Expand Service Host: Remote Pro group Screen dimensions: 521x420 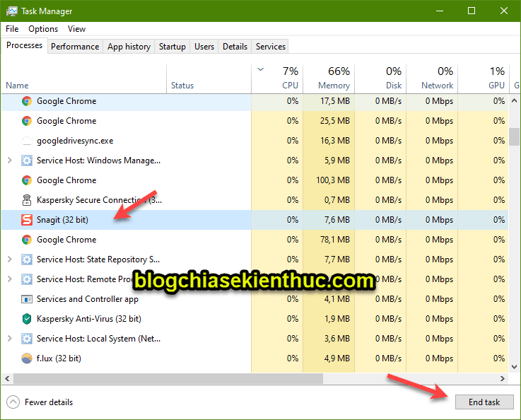click(10, 279)
